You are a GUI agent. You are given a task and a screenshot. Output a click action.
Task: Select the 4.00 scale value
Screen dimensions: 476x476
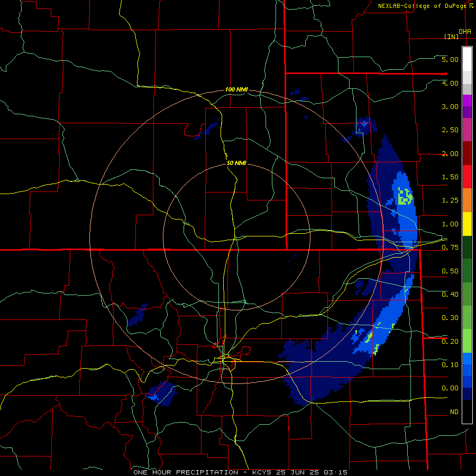(450, 83)
